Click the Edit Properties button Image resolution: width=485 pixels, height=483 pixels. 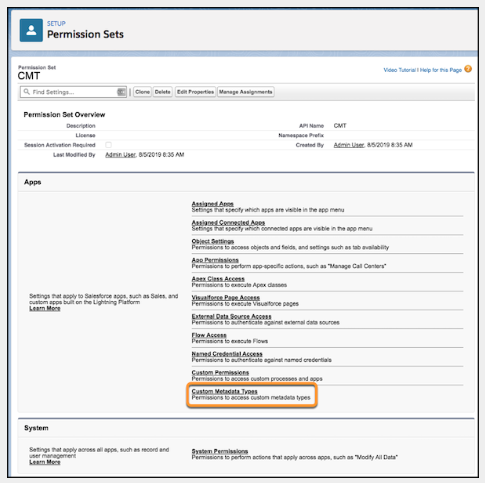coord(195,92)
